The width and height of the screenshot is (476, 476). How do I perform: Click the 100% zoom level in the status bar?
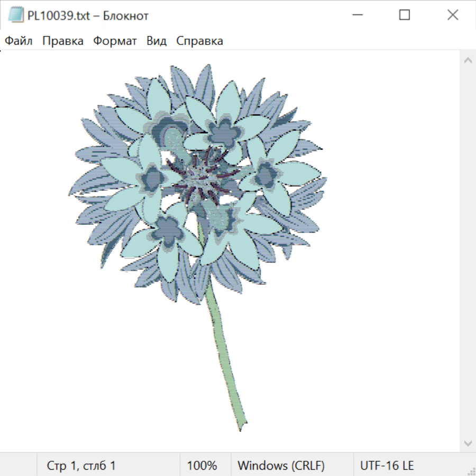(202, 465)
